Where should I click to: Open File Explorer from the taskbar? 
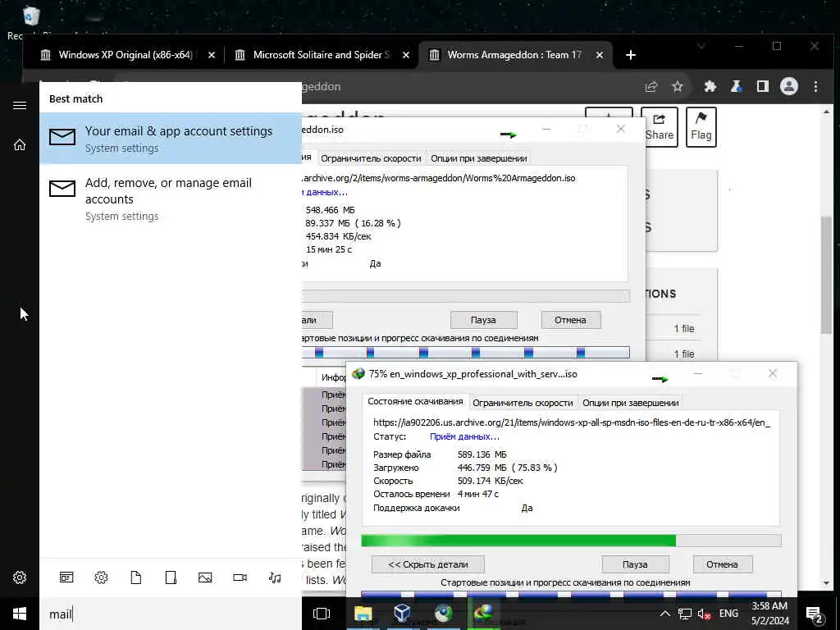tap(363, 614)
